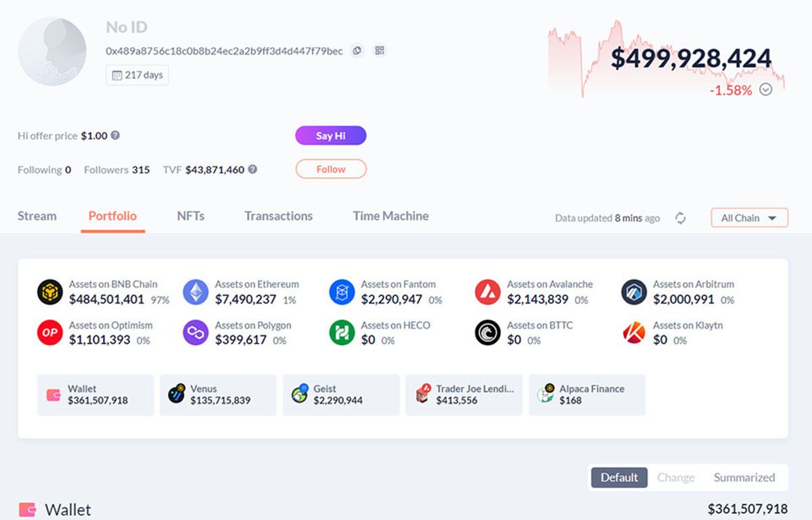Viewport: 812px width, 520px height.
Task: Click the Say Hi button
Action: pos(331,135)
